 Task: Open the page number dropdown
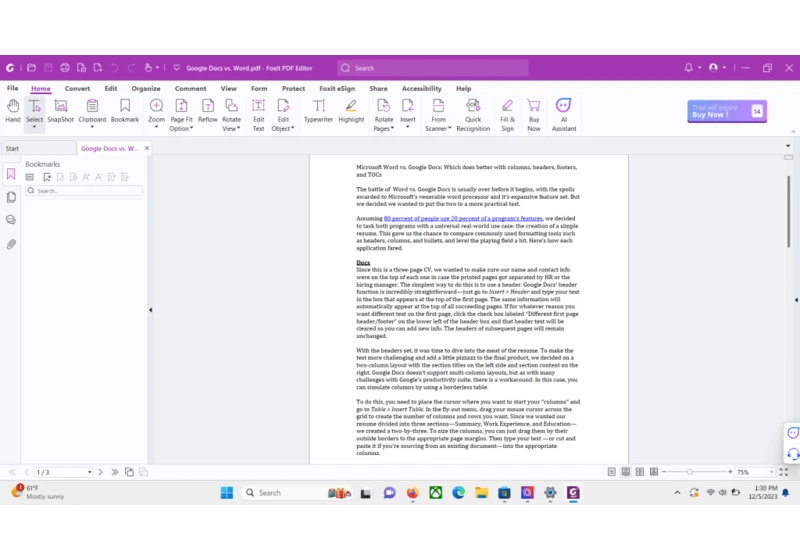tap(89, 472)
